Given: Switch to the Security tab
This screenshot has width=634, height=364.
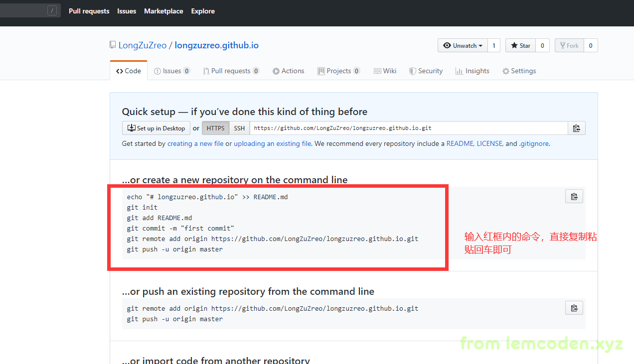Looking at the screenshot, I should pyautogui.click(x=426, y=71).
